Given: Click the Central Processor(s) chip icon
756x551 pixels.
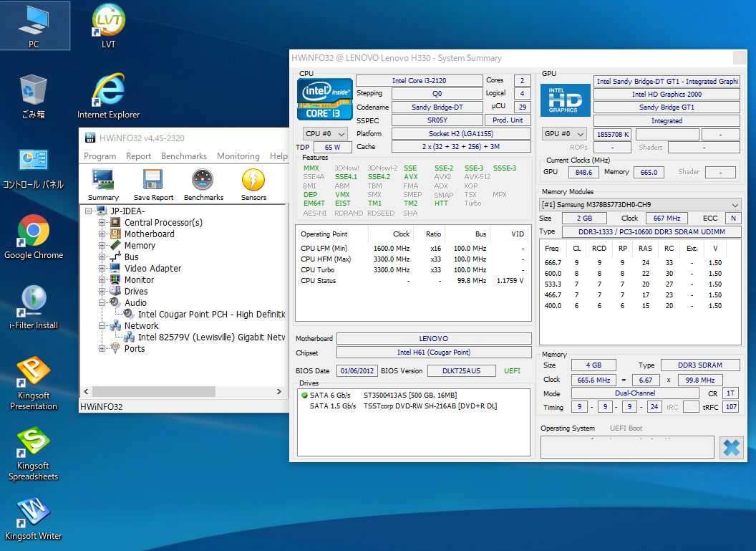Looking at the screenshot, I should tap(115, 222).
